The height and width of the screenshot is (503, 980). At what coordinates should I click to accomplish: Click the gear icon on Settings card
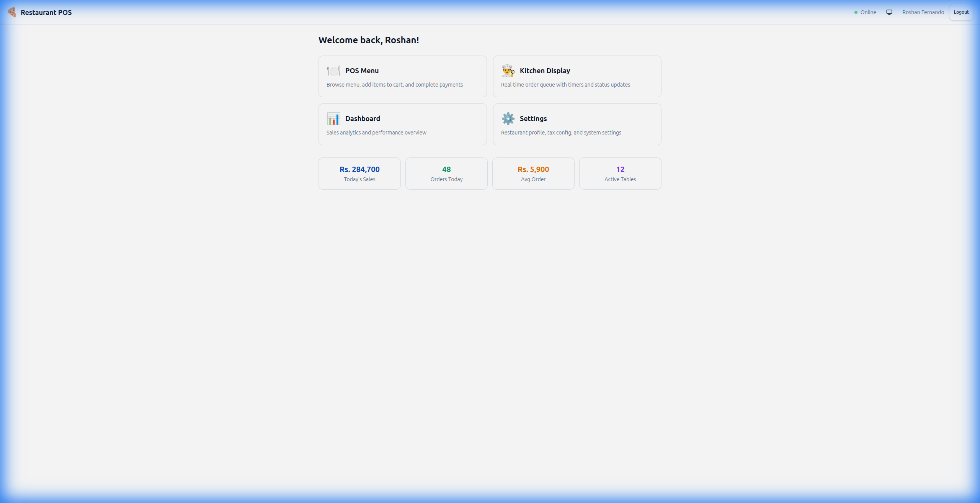tap(507, 118)
